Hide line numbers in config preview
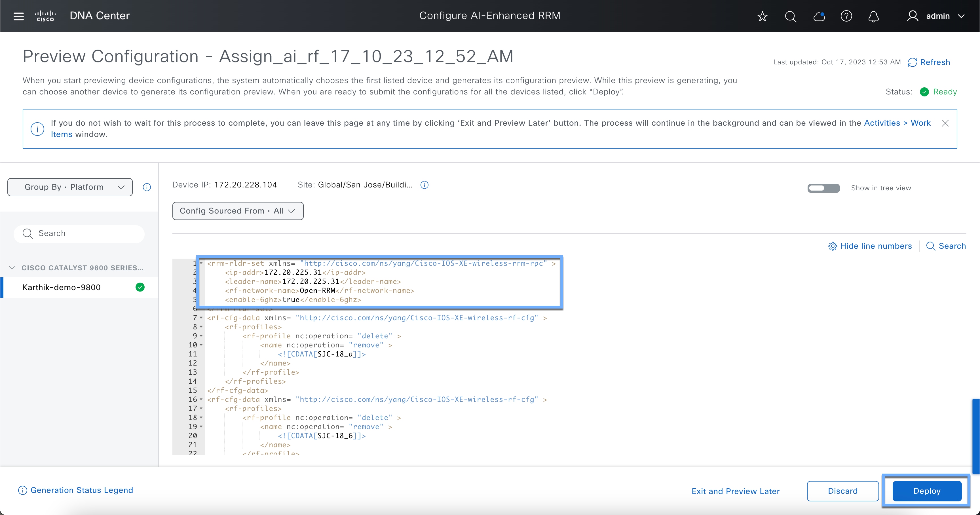Image resolution: width=980 pixels, height=515 pixels. click(870, 246)
